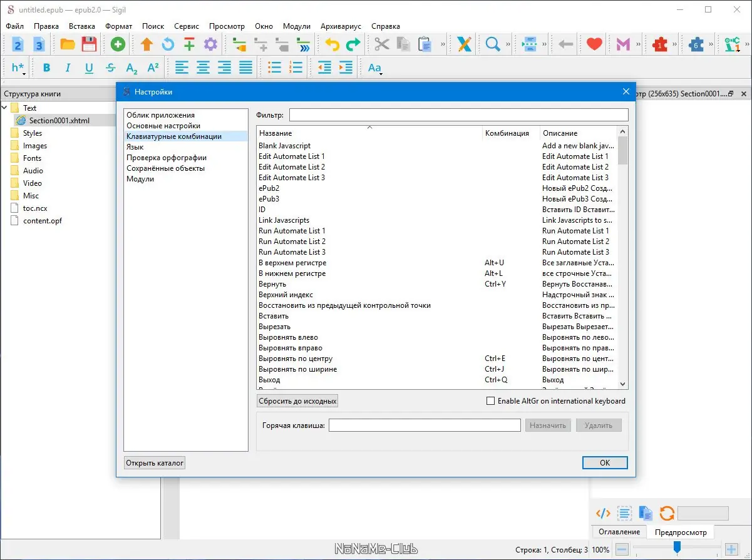Apply strikethrough formatting

point(110,68)
